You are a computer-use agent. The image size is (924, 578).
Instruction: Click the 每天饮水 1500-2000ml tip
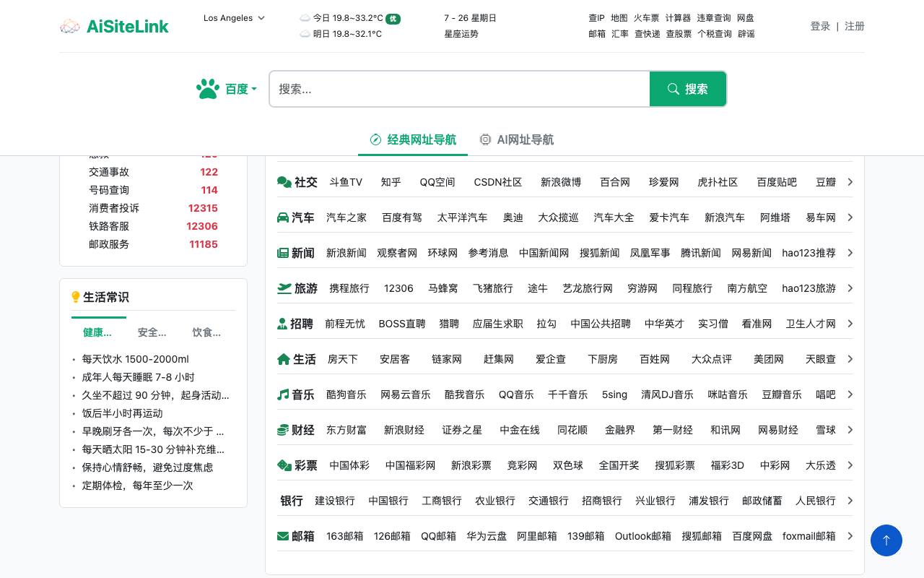pos(135,359)
